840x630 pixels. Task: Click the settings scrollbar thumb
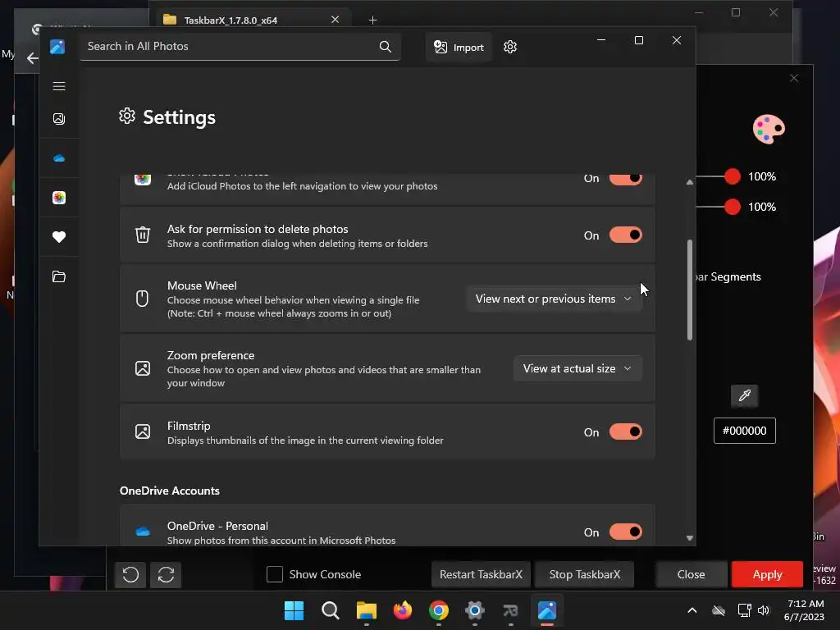tap(690, 290)
